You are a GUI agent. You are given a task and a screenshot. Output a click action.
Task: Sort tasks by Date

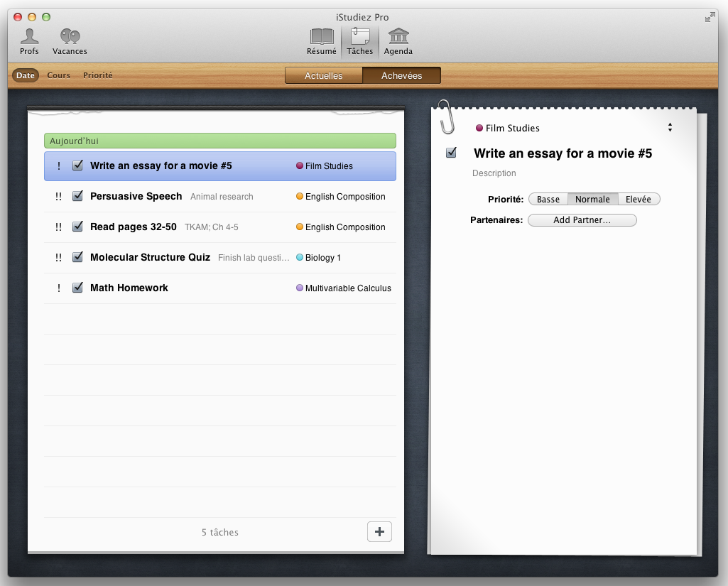pos(26,75)
